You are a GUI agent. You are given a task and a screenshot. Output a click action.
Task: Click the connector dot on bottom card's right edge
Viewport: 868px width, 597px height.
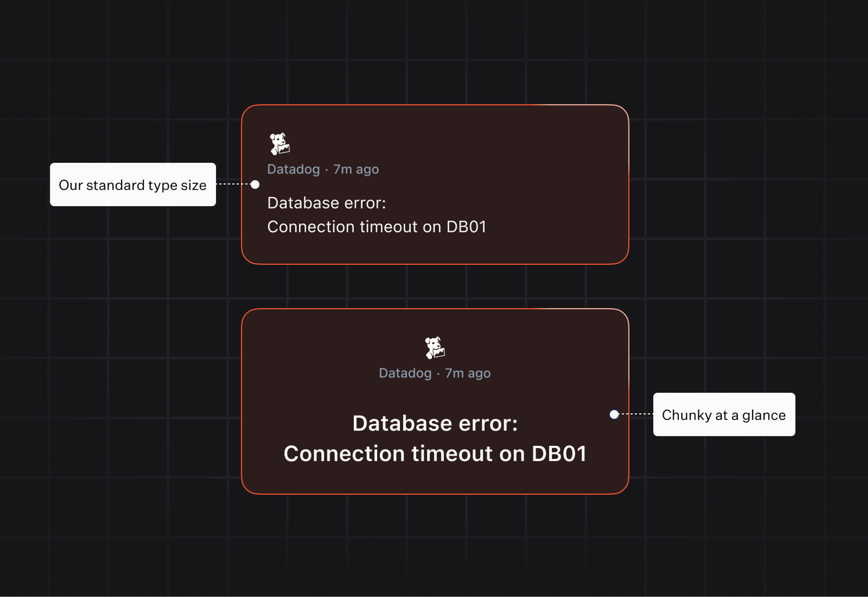pos(614,414)
